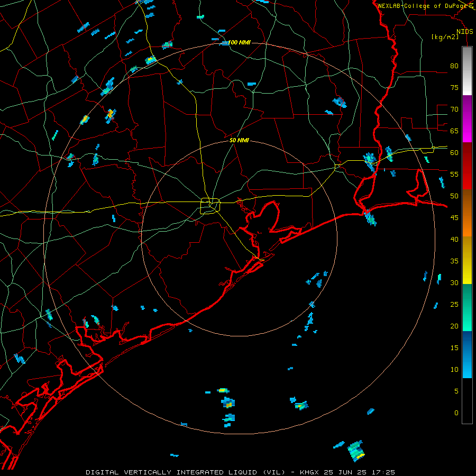This screenshot has height=476, width=476.
Task: Click the legend value "65"
Action: pos(454,131)
